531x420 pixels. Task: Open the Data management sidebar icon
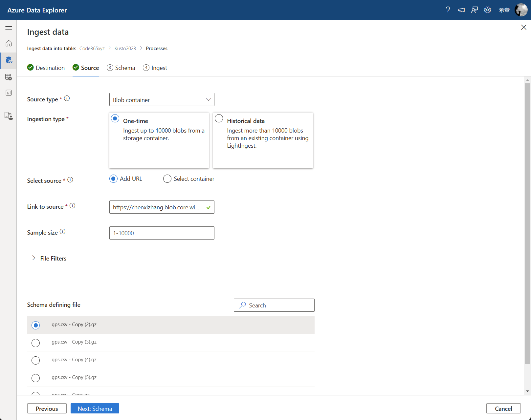pyautogui.click(x=9, y=60)
